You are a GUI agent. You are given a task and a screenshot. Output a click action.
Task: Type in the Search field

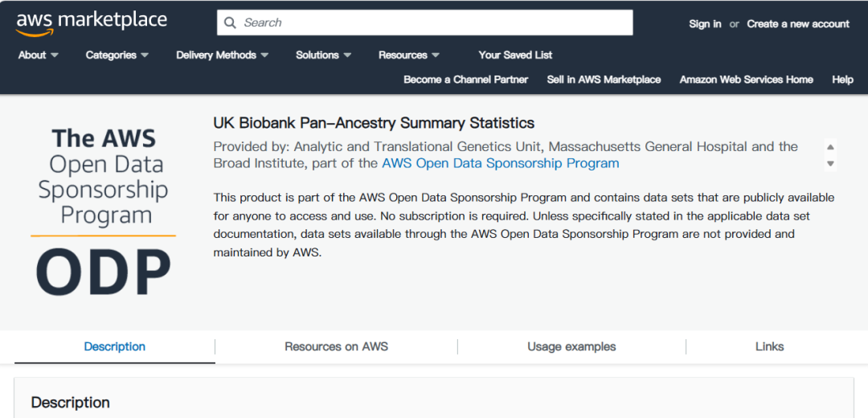click(x=434, y=23)
